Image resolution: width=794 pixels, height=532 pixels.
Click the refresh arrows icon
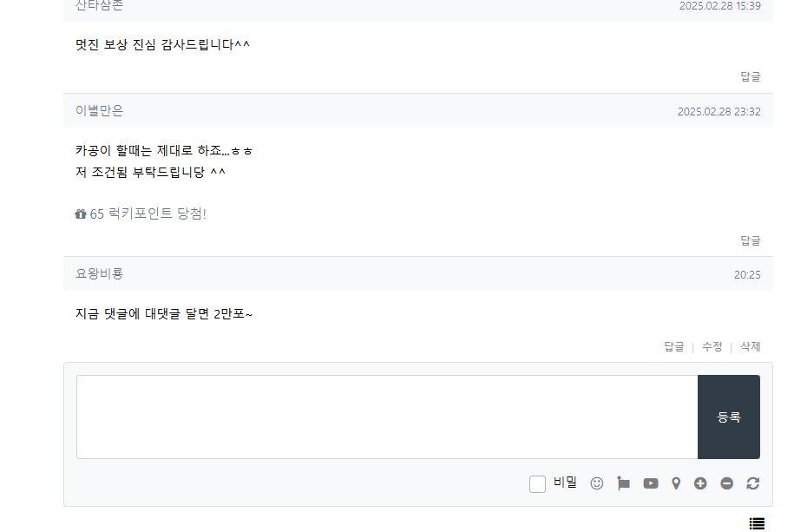(752, 483)
